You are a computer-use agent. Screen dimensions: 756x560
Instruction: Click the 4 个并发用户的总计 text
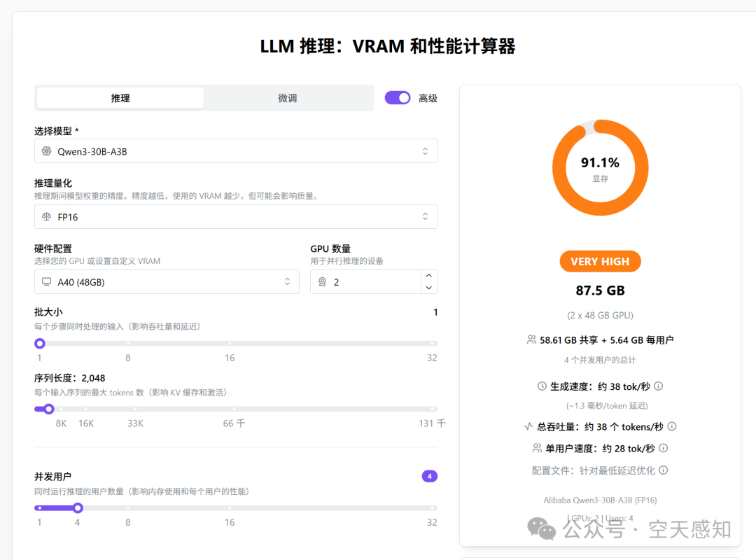(x=601, y=360)
